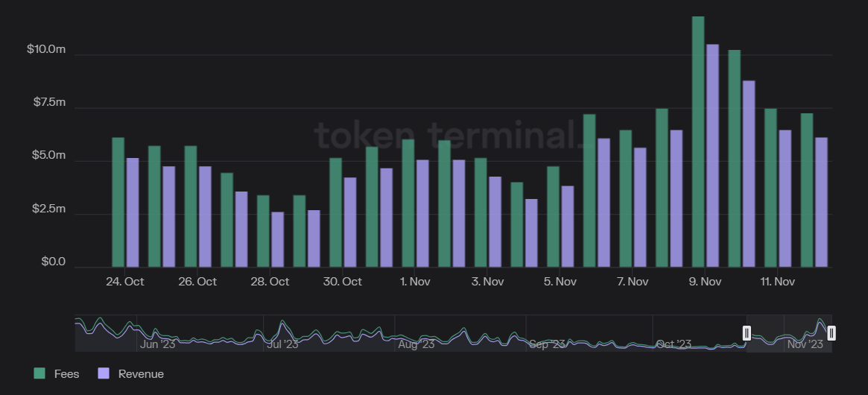Toggle the Revenue series legend label

point(141,374)
